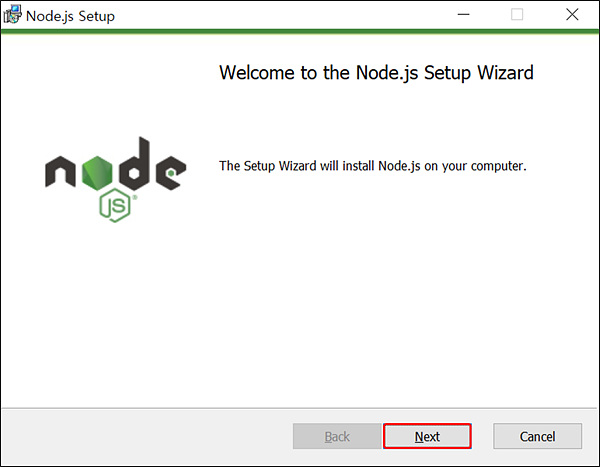The width and height of the screenshot is (600, 467).
Task: Cancel the Node.js setup
Action: tap(537, 436)
